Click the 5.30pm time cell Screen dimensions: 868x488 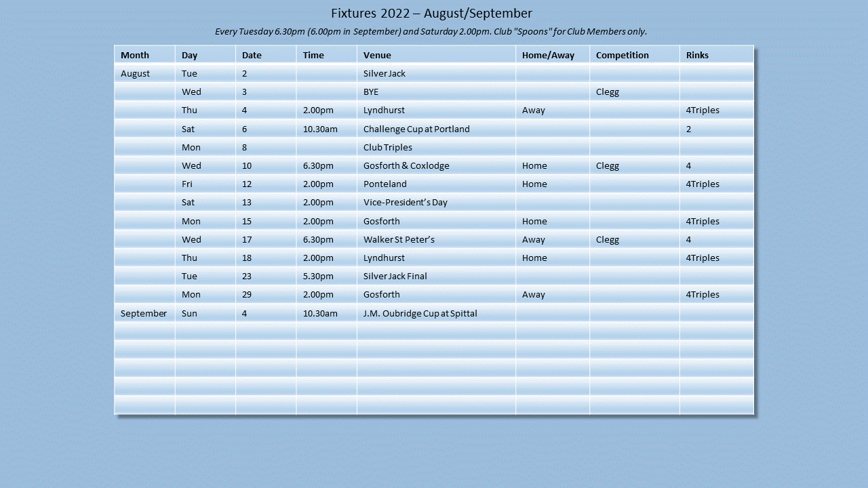[x=318, y=276]
